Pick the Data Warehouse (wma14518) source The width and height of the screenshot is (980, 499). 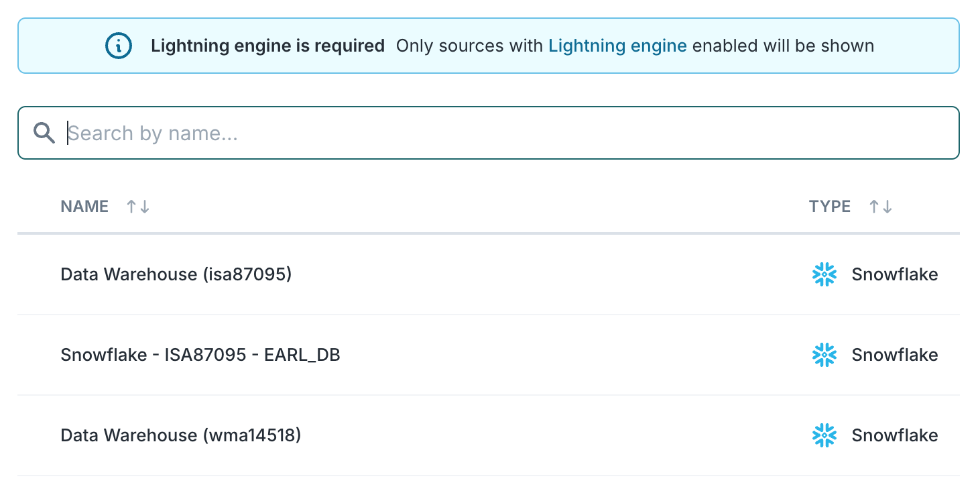coord(181,435)
